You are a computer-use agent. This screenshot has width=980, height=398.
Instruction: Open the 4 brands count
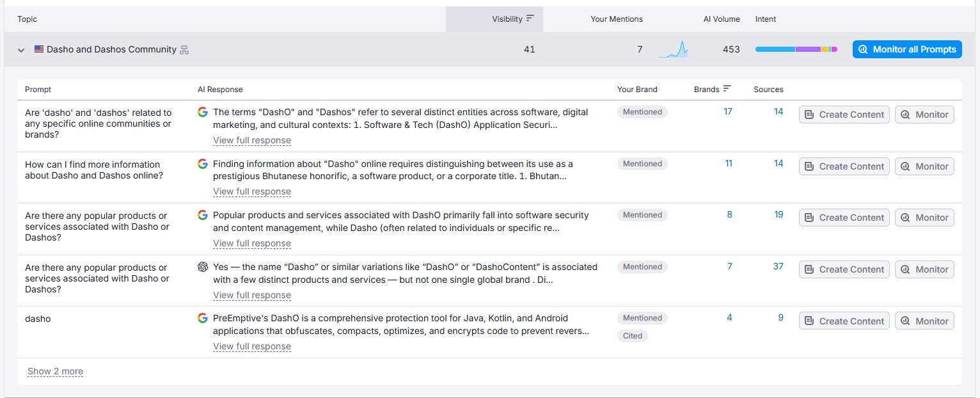[x=730, y=317]
